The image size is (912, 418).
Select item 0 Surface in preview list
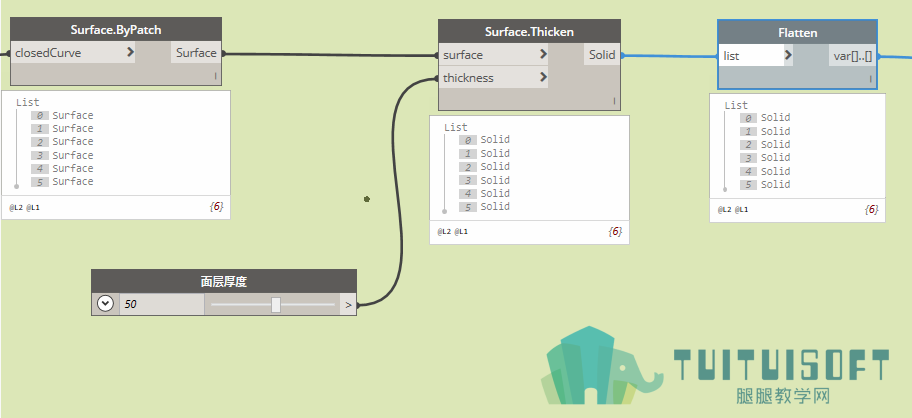pos(62,115)
